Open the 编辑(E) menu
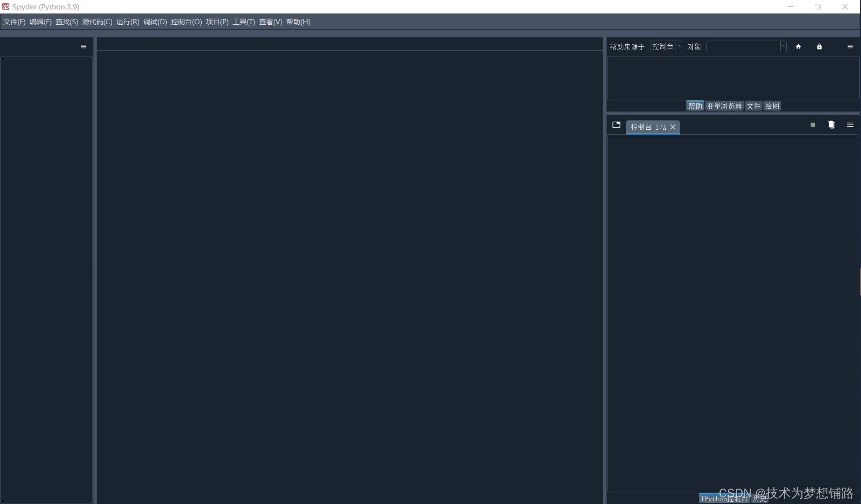861x504 pixels. tap(41, 22)
